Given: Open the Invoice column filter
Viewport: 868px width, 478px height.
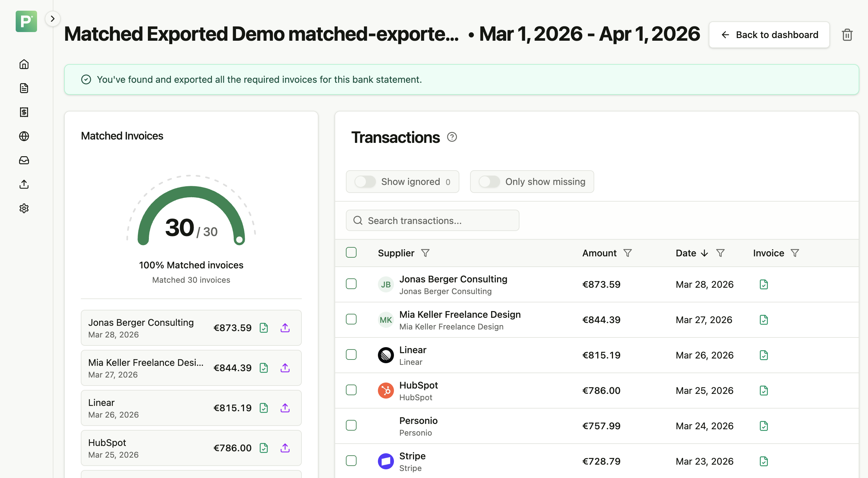Looking at the screenshot, I should click(x=795, y=253).
